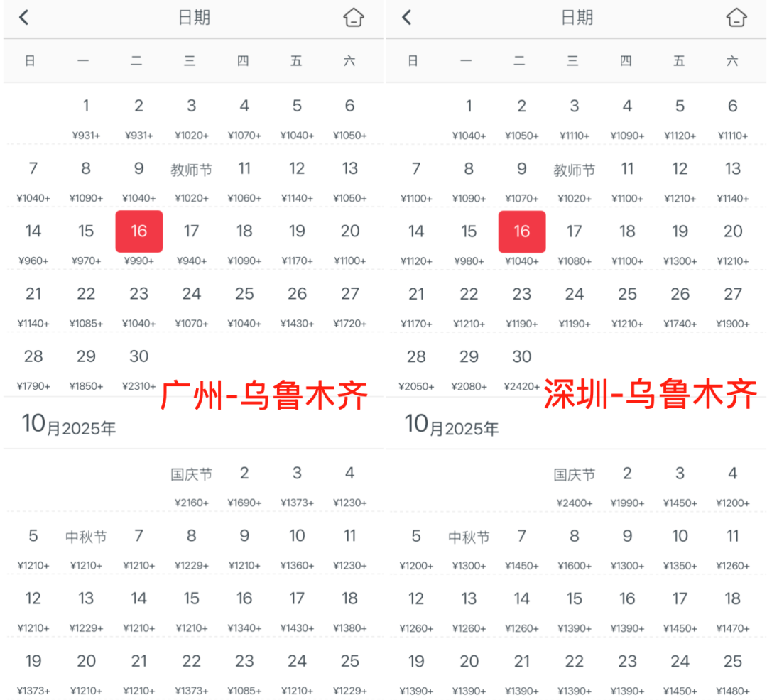Image resolution: width=767 pixels, height=700 pixels.
Task: Choose September 1 priced ¥931+ on the left
Action: point(86,106)
